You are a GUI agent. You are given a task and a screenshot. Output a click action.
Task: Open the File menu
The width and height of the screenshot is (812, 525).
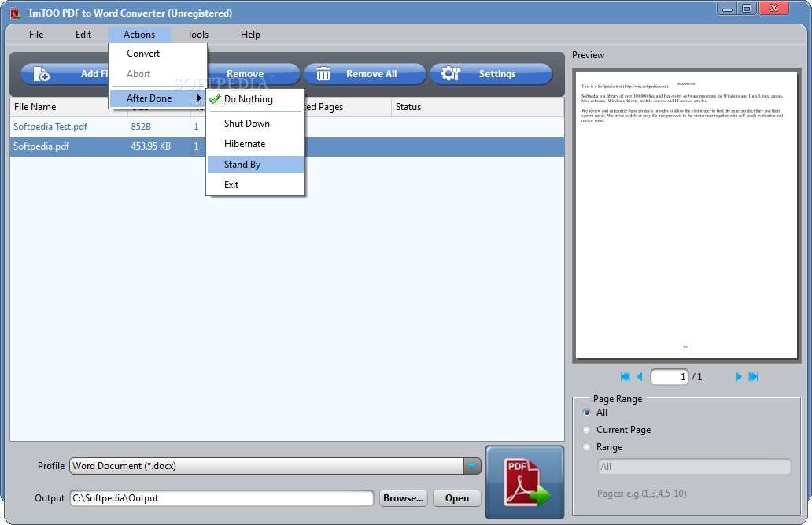click(36, 35)
